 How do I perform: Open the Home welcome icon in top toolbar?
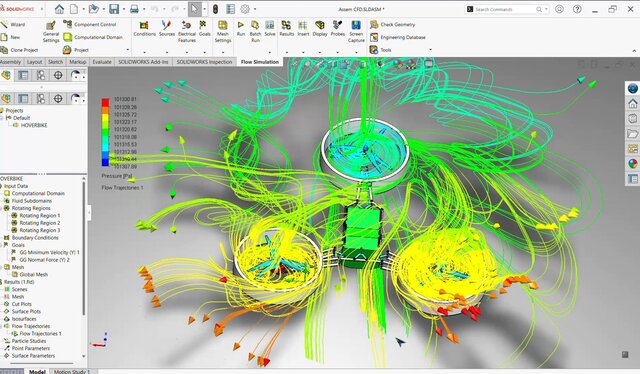point(59,9)
